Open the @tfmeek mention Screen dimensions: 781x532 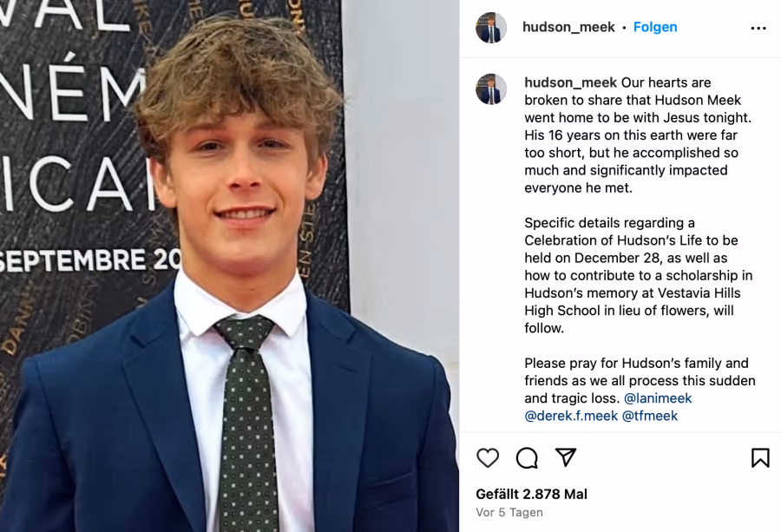click(650, 416)
